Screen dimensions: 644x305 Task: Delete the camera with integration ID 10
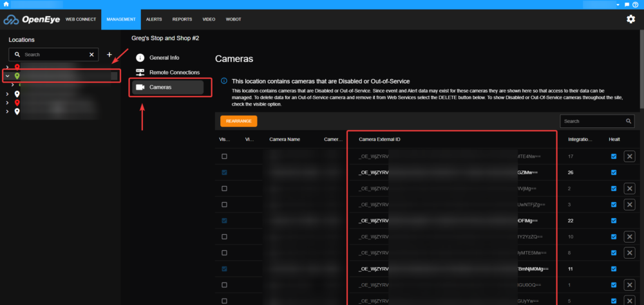[x=630, y=237]
